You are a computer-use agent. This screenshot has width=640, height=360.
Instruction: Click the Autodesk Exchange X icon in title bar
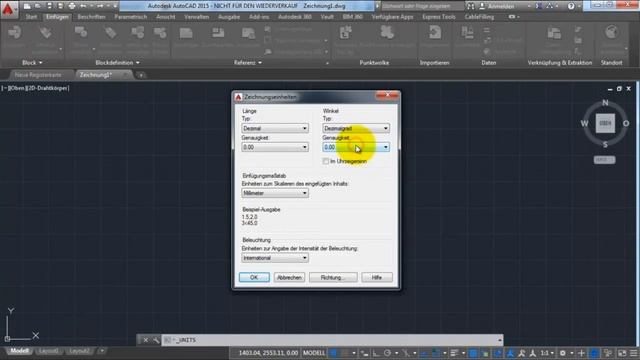pos(539,6)
